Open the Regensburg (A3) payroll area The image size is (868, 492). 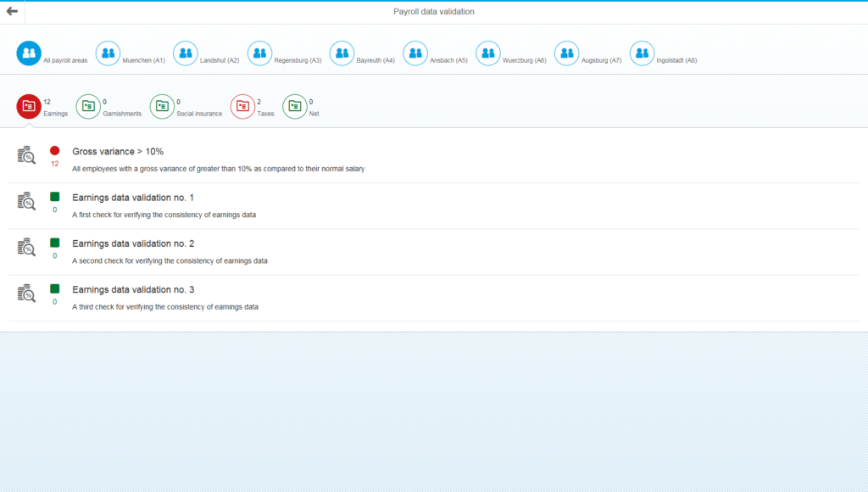[x=259, y=53]
